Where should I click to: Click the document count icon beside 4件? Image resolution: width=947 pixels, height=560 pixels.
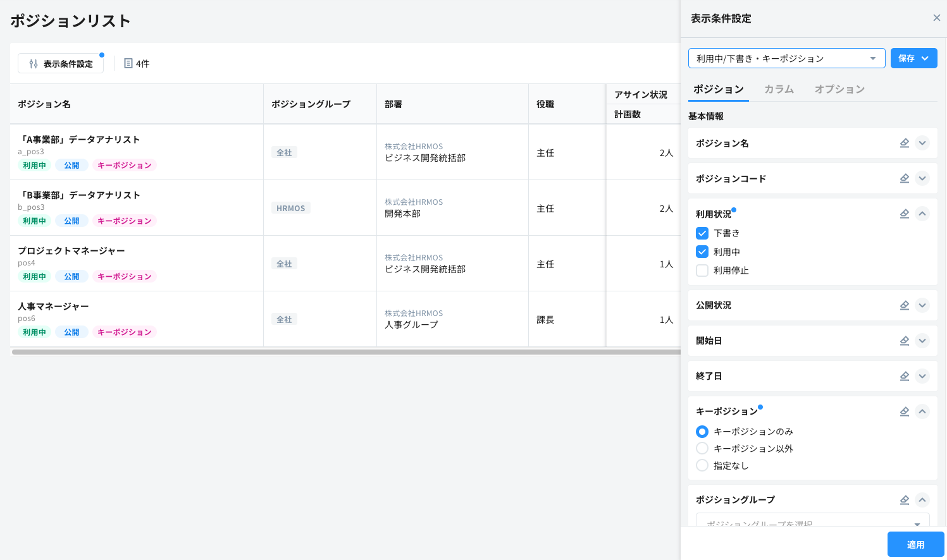pos(130,63)
